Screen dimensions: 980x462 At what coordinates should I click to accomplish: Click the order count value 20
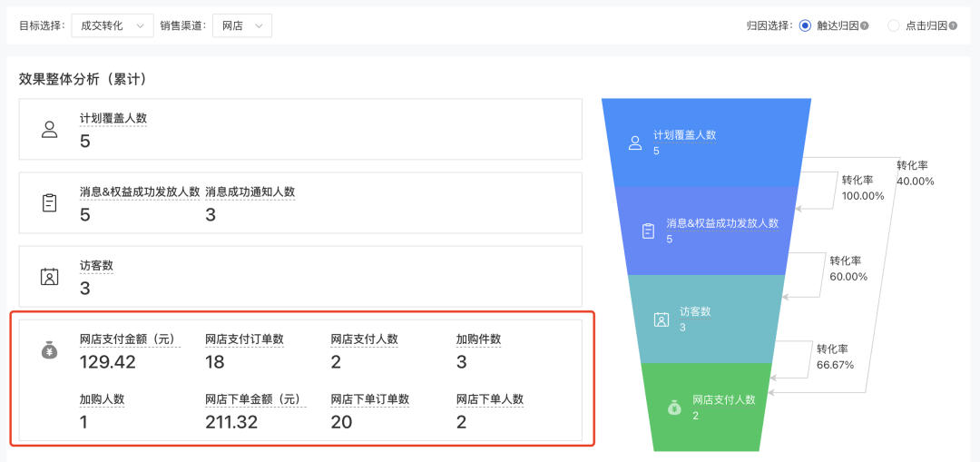coord(341,423)
